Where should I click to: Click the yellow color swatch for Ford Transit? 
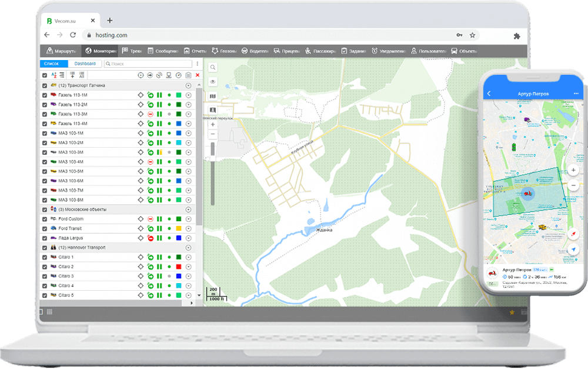(179, 228)
